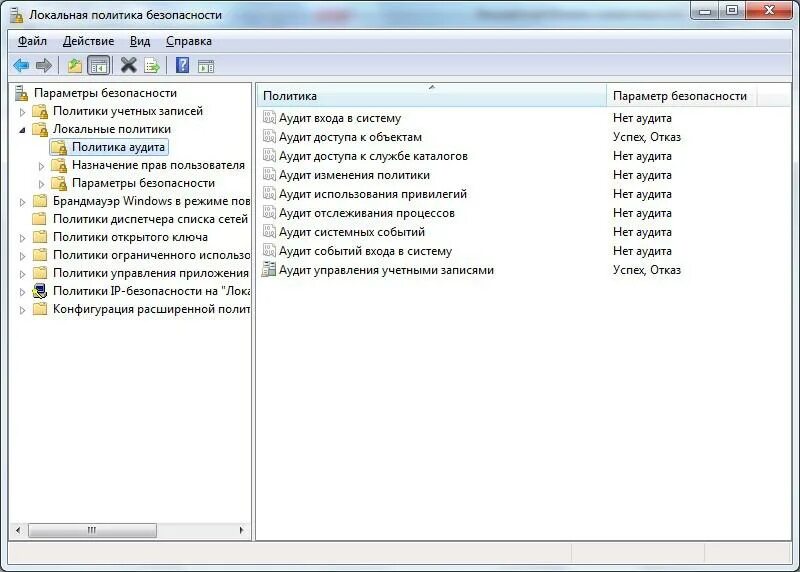800x572 pixels.
Task: Expand Назначение прав пользователя node
Action: click(x=41, y=166)
